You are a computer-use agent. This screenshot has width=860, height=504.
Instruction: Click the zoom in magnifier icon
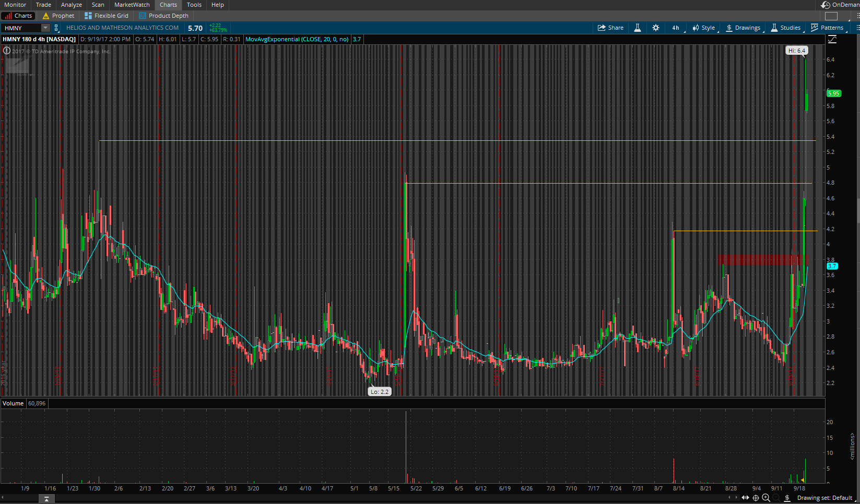point(766,498)
